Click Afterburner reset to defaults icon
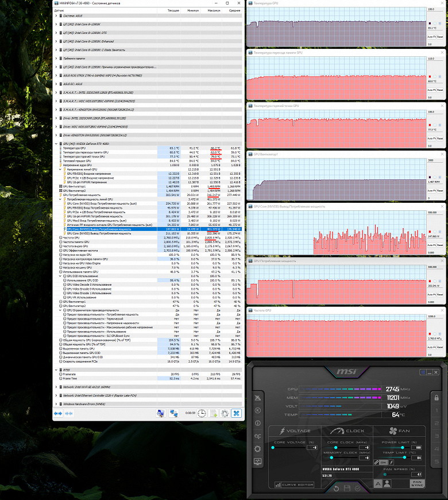The image size is (448, 500). coord(336,489)
